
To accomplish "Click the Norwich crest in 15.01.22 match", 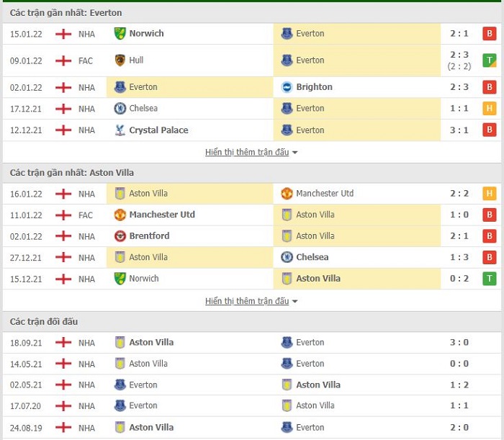I will coord(120,33).
